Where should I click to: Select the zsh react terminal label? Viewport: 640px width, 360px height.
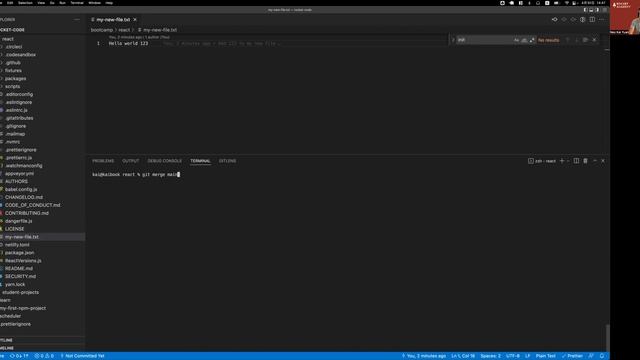pos(542,161)
